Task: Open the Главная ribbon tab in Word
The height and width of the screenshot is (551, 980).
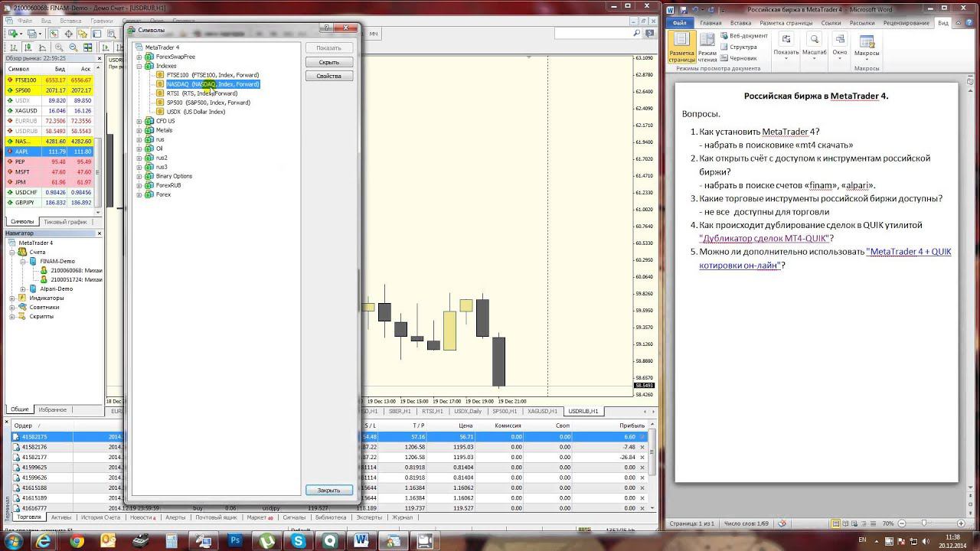Action: [x=710, y=23]
